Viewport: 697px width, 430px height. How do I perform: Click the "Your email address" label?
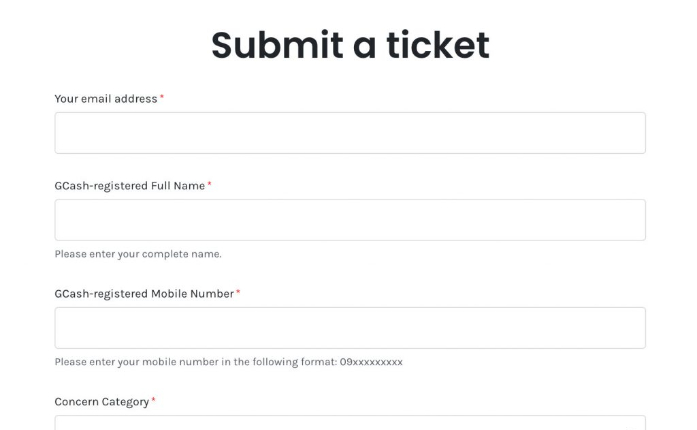[105, 99]
